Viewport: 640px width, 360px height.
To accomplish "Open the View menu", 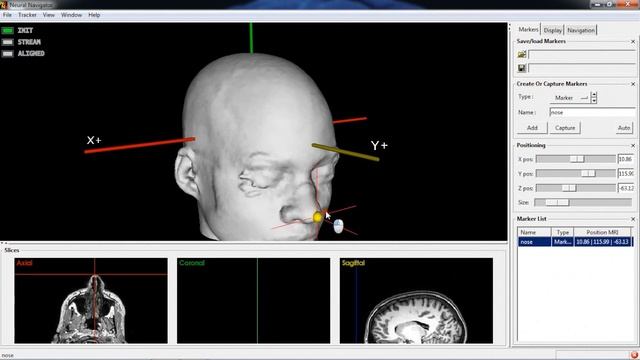I will click(x=49, y=15).
